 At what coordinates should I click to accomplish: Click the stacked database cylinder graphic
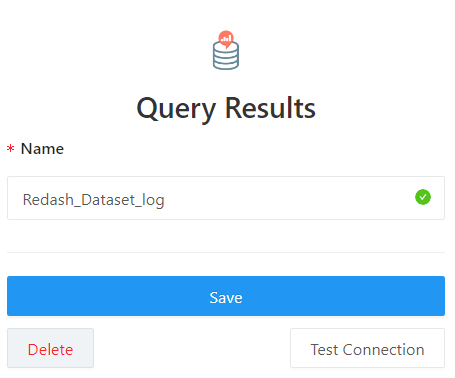click(x=226, y=57)
